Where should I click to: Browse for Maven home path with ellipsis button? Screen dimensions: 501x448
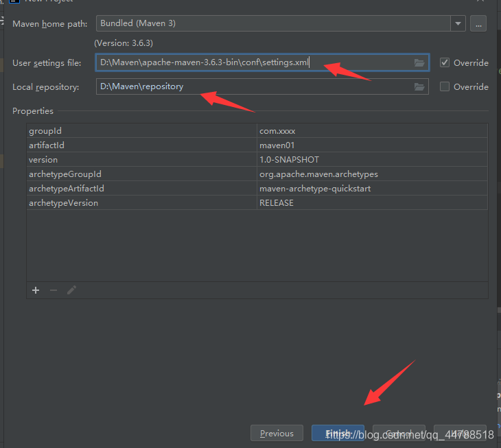pyautogui.click(x=478, y=23)
